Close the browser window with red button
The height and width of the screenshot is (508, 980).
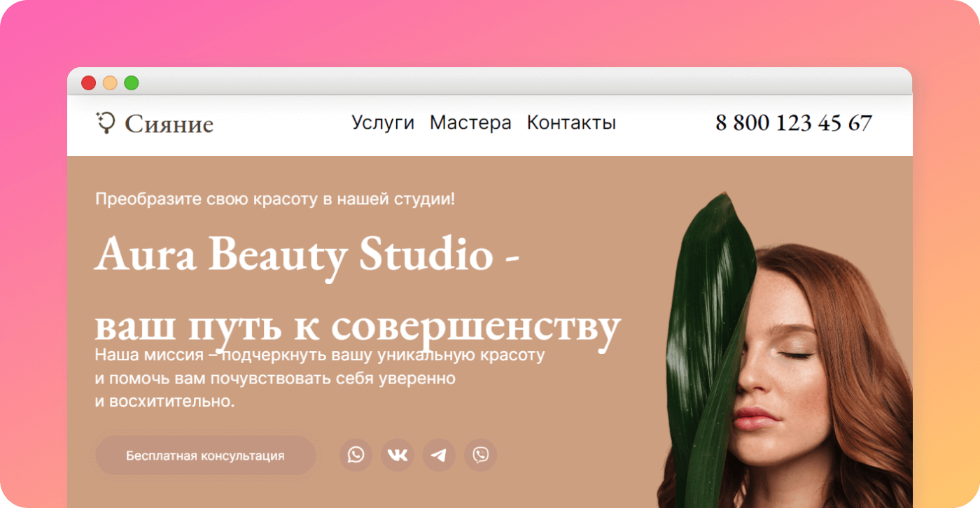[89, 83]
